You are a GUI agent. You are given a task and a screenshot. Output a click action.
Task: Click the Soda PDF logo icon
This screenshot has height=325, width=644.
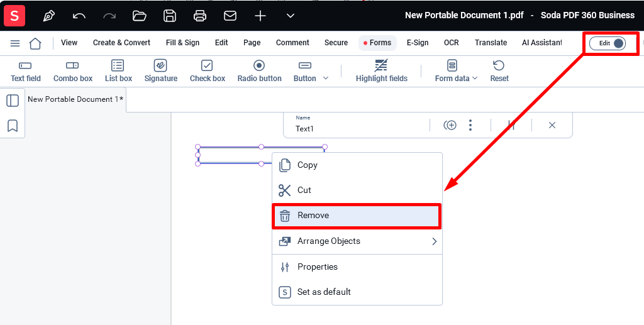(x=14, y=16)
